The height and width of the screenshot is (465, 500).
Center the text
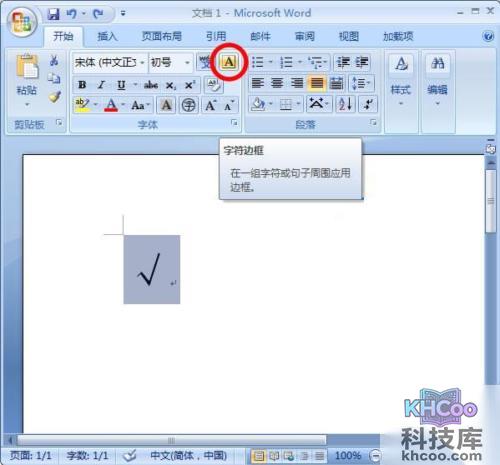coord(277,83)
